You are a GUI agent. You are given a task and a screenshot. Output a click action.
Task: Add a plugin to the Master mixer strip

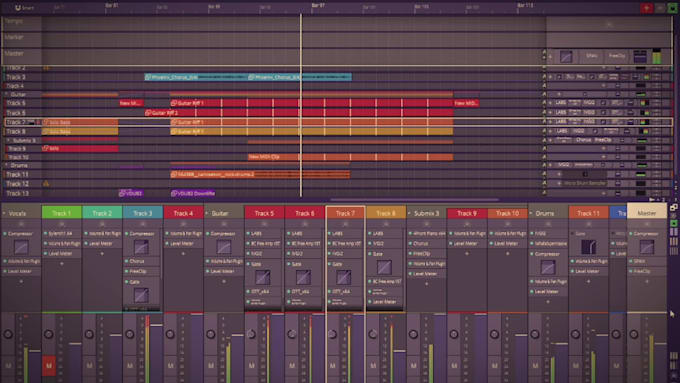647,281
